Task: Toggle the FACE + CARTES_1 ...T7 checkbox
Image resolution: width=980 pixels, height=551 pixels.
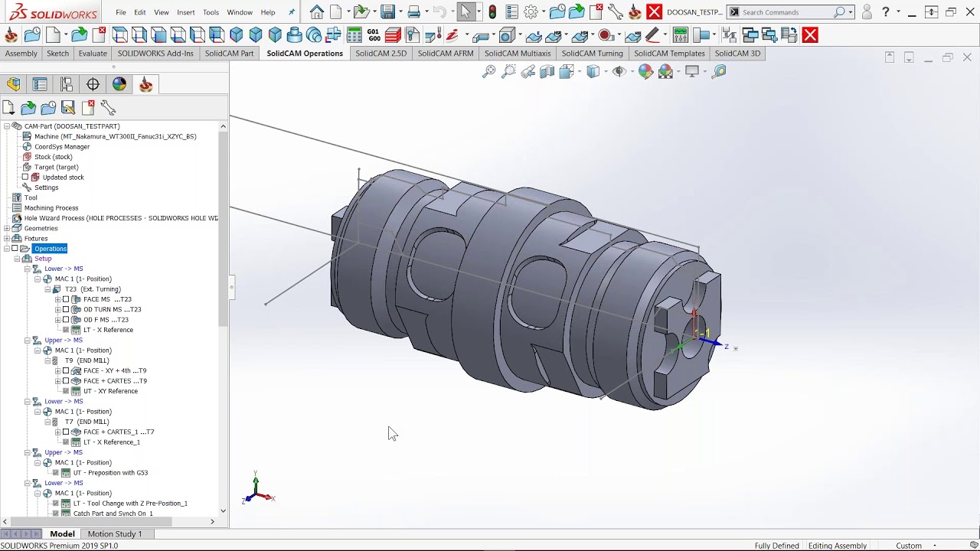Action: (66, 432)
